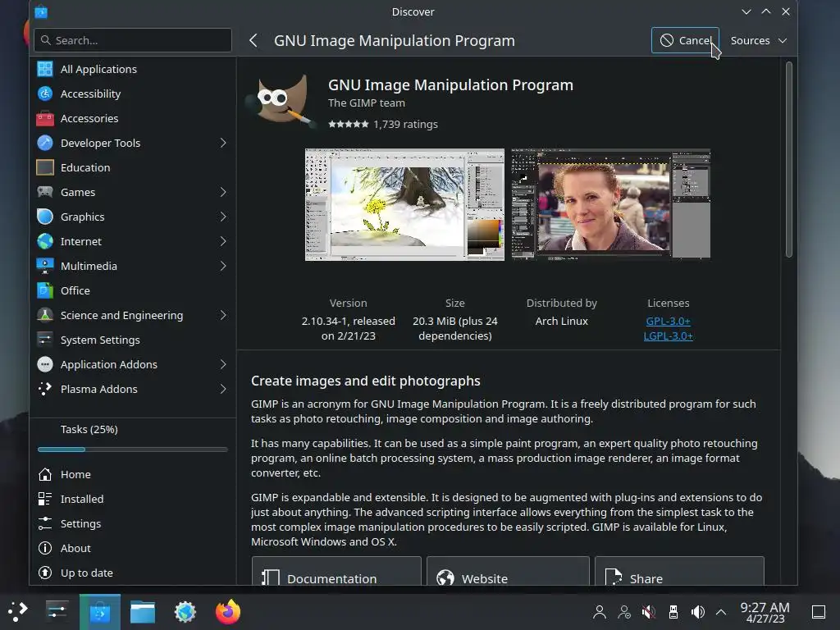The image size is (840, 630).
Task: Select the All Applications category label
Action: tap(98, 69)
